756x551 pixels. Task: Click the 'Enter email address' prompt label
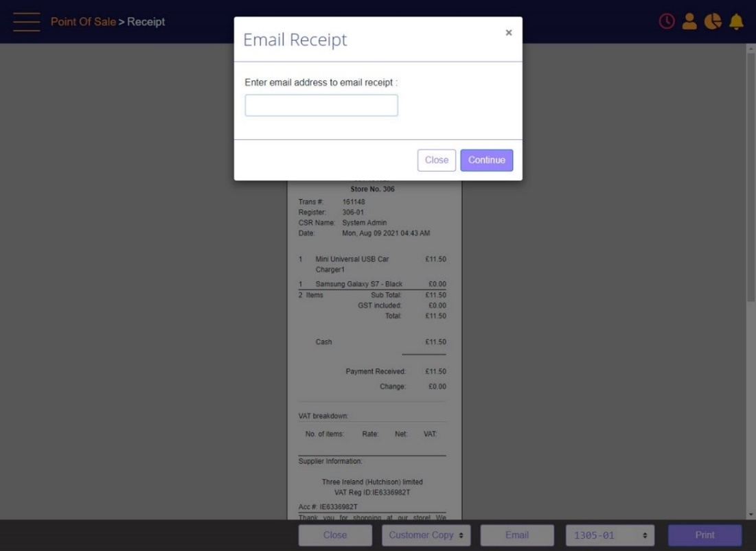(321, 82)
